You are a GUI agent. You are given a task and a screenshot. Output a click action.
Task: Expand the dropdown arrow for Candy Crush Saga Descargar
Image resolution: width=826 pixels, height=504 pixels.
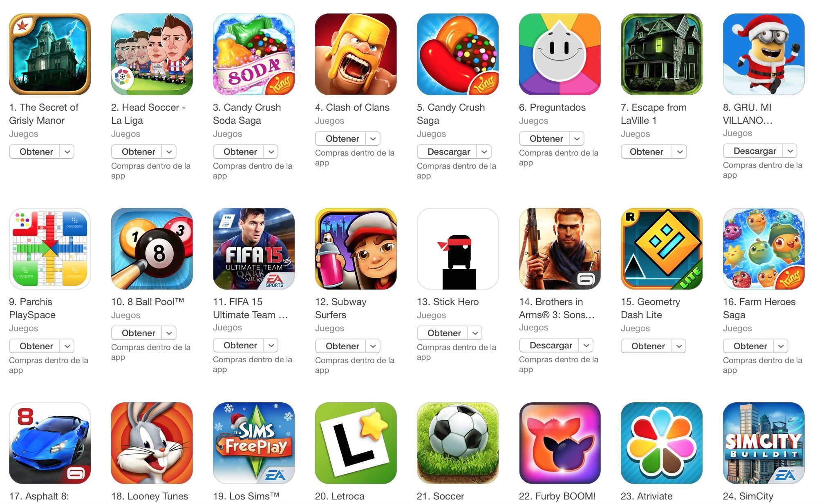pyautogui.click(x=484, y=152)
